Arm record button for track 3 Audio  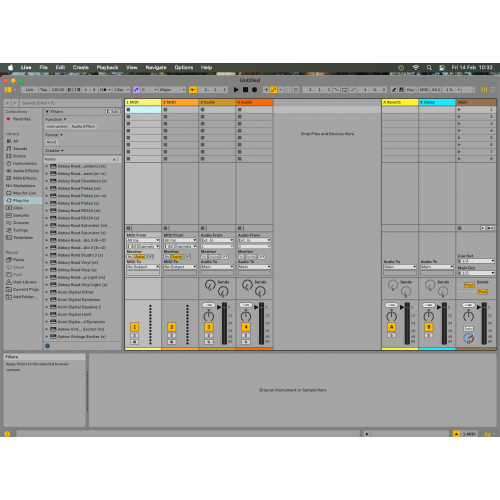click(x=209, y=342)
